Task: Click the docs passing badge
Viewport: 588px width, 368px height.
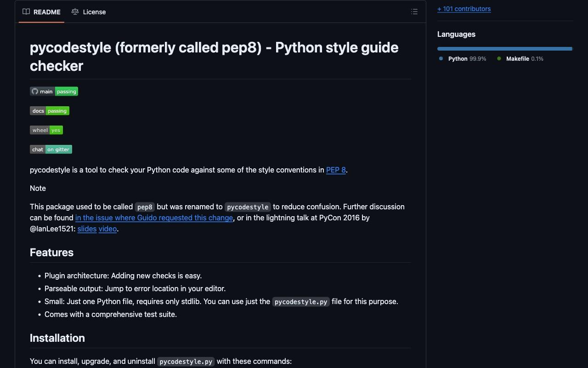Action: (50, 111)
